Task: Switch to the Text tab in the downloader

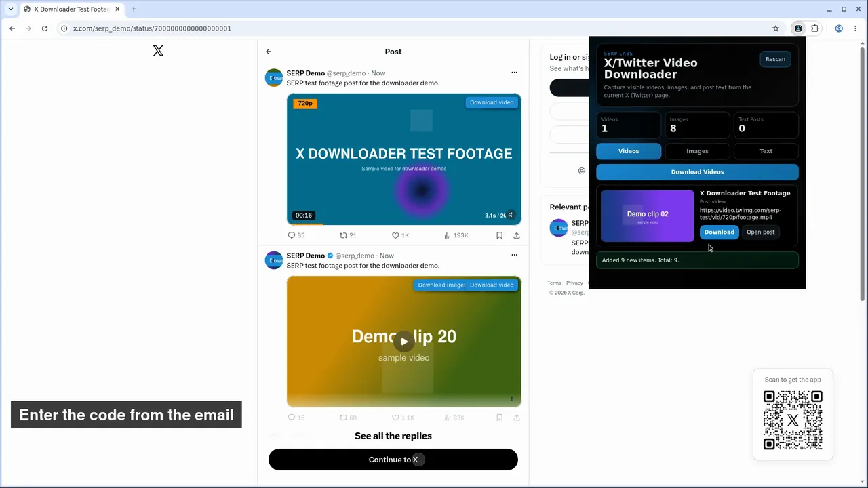Action: point(766,151)
